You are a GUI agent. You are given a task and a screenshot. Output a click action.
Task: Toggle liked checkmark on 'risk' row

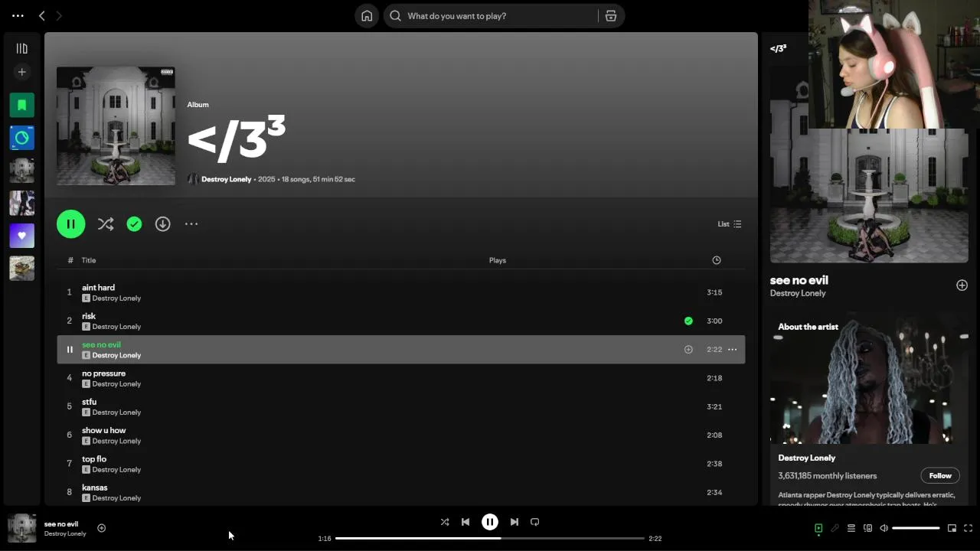point(688,321)
